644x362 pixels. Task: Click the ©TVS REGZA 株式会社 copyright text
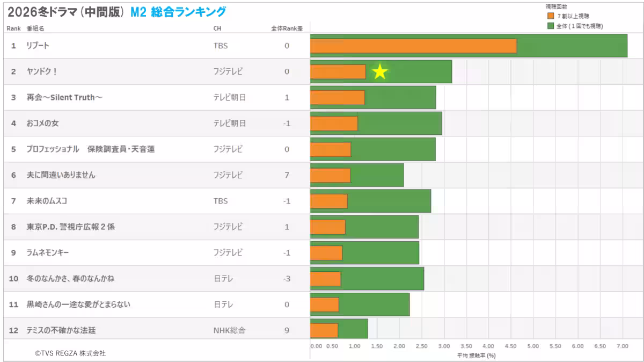pos(70,353)
